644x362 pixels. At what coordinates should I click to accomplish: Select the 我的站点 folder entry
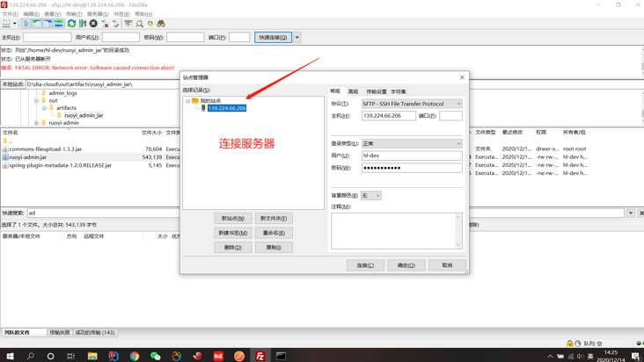pyautogui.click(x=210, y=101)
